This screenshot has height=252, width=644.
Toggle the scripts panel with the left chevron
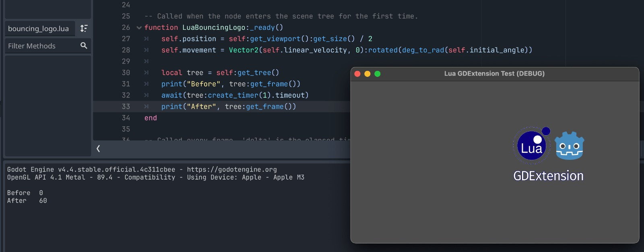pyautogui.click(x=98, y=149)
